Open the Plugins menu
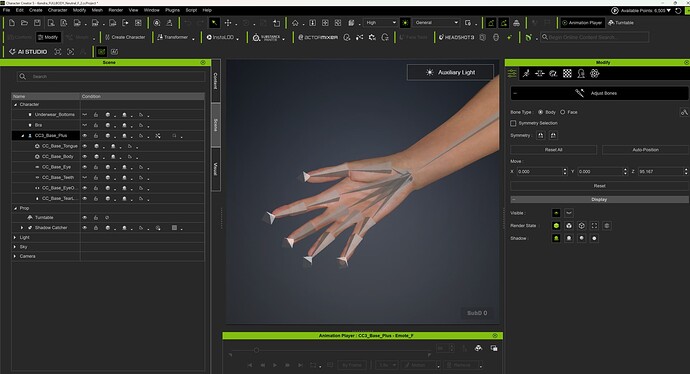Viewport: 690px width, 374px height. [172, 10]
